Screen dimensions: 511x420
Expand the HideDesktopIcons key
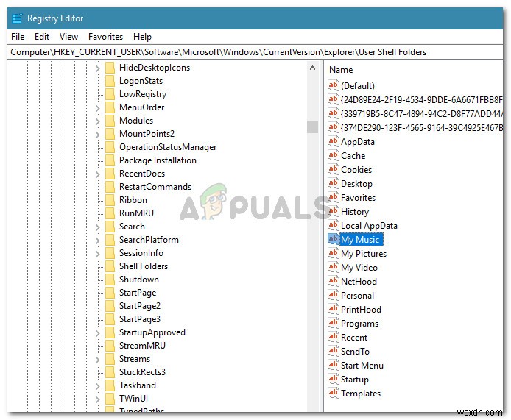tap(97, 68)
